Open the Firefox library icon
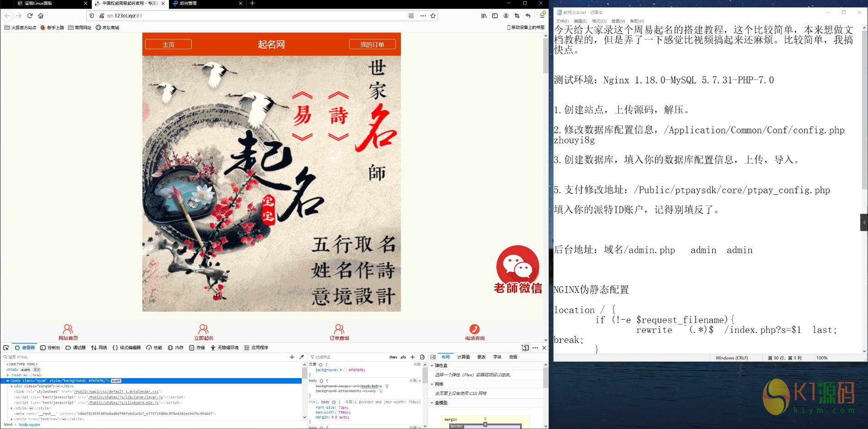This screenshot has width=868, height=429. (x=484, y=16)
